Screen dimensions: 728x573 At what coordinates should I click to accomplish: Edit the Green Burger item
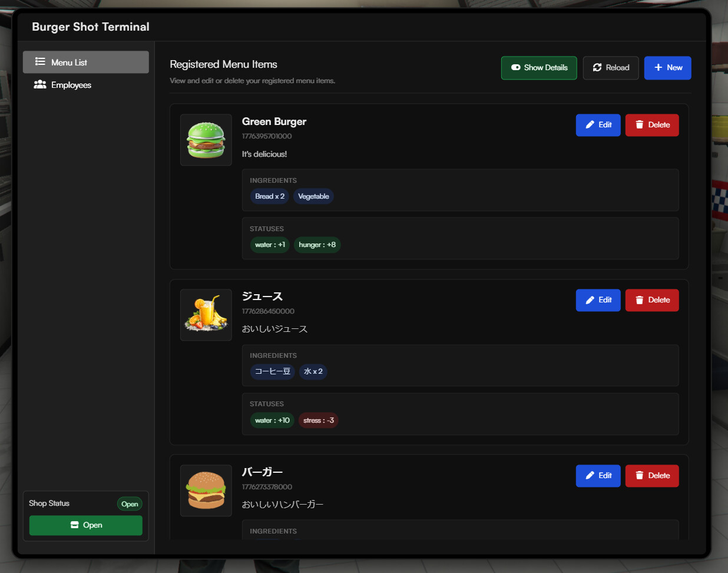598,125
